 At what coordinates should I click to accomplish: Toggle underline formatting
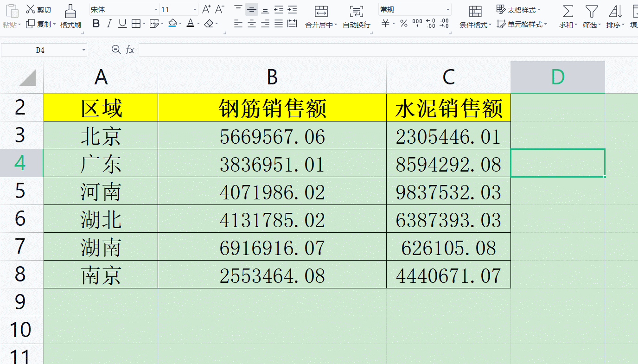pyautogui.click(x=122, y=24)
